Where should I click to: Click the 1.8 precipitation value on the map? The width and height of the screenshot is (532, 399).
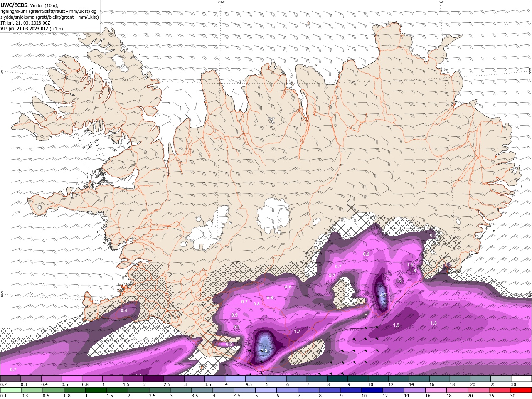point(413,271)
